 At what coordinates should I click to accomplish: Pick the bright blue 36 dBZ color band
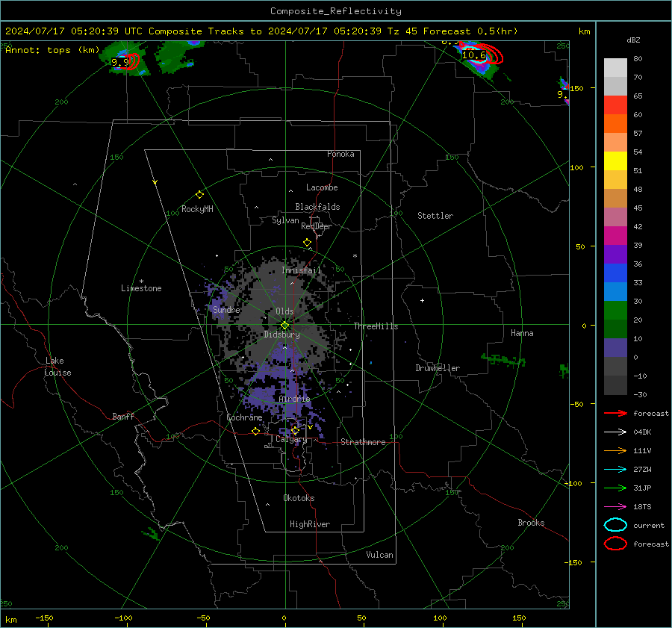tap(615, 273)
